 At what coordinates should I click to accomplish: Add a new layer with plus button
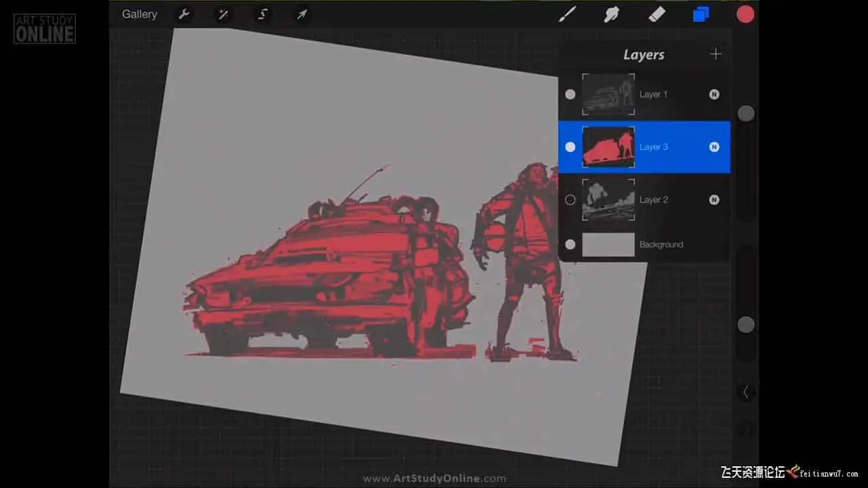click(x=716, y=54)
